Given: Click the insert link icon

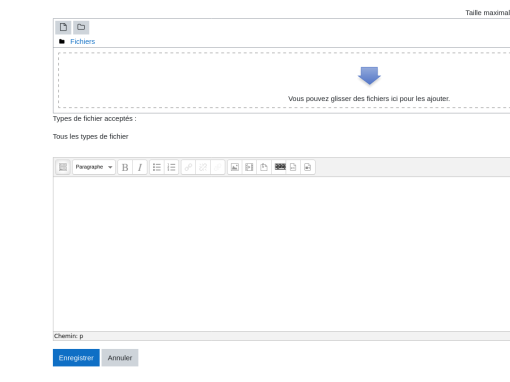Looking at the screenshot, I should [188, 167].
